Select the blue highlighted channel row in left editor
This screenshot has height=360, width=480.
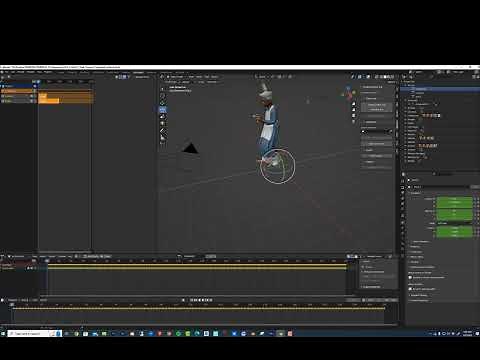click(18, 86)
